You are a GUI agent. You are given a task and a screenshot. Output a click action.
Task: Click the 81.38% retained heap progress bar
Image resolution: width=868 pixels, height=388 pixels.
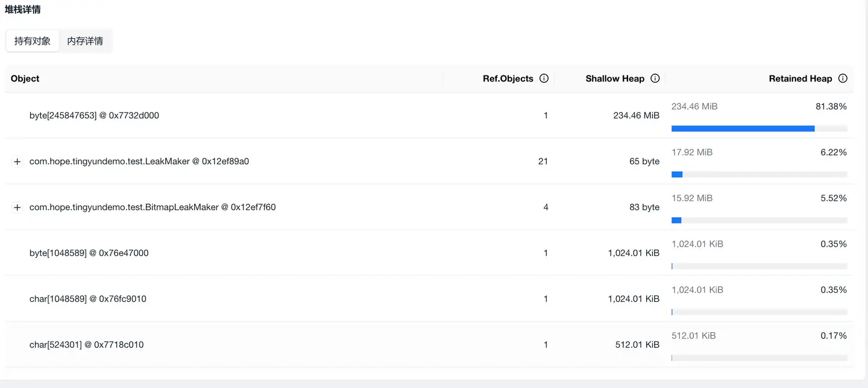pos(759,129)
